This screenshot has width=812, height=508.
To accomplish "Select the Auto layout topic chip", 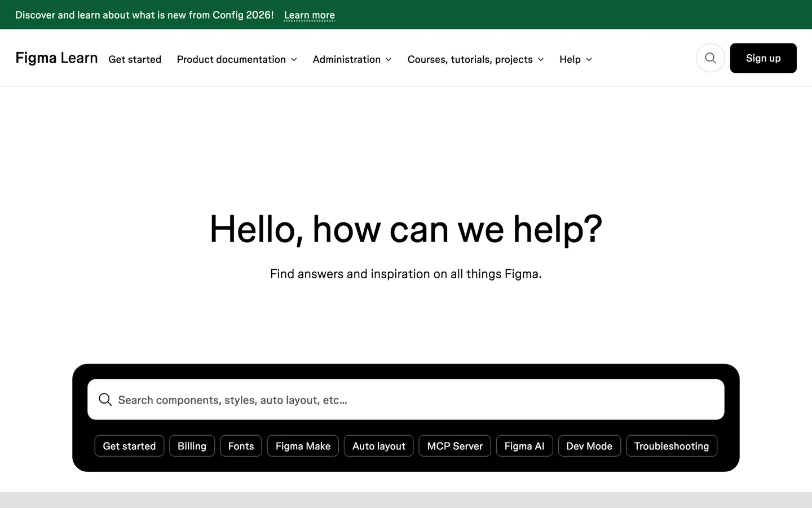I will pyautogui.click(x=378, y=446).
